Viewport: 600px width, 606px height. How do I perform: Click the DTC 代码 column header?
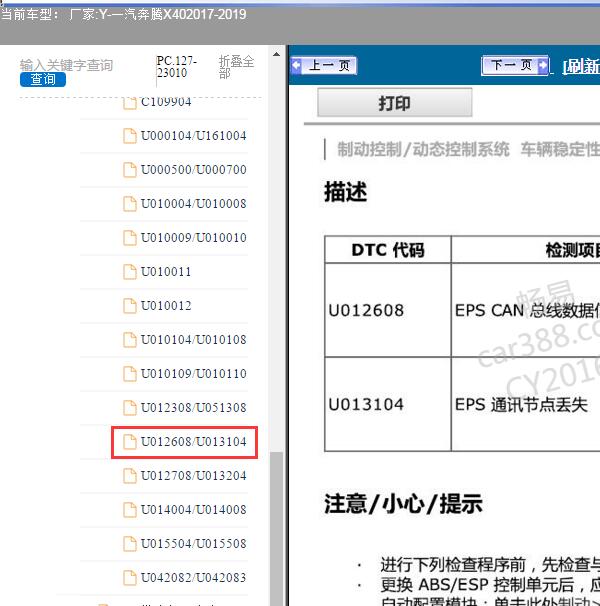(x=388, y=250)
